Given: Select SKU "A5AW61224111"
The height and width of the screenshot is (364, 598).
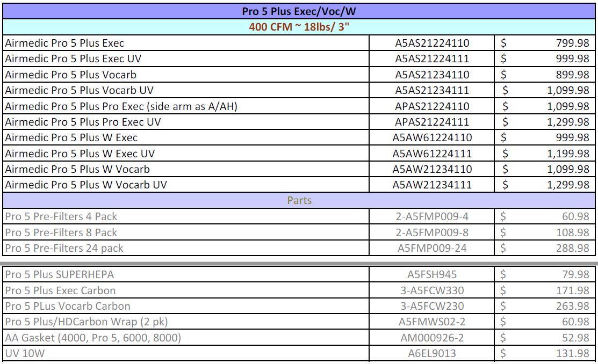Looking at the screenshot, I should [432, 154].
